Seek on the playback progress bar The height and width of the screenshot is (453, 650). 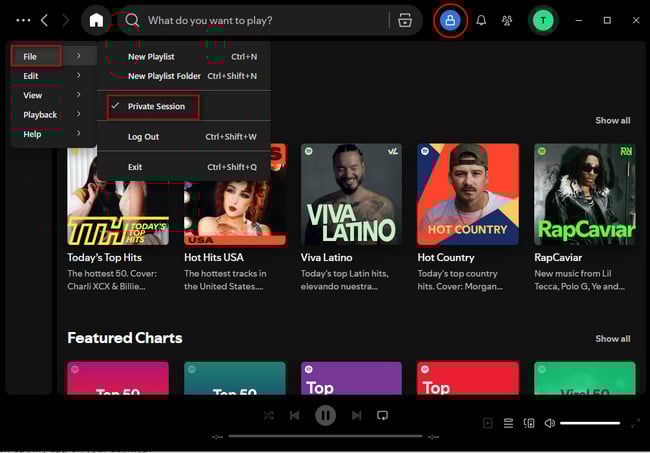325,436
